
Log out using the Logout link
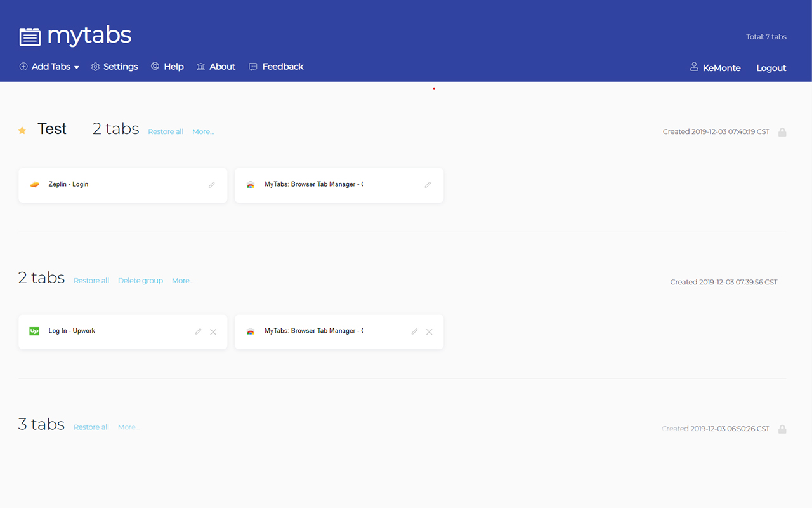[771, 68]
